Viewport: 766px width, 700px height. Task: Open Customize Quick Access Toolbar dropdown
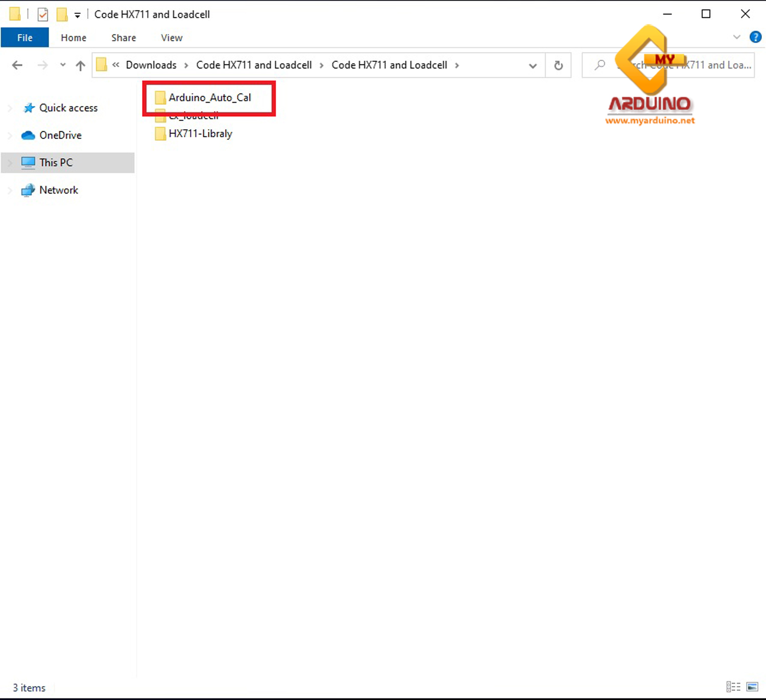78,15
